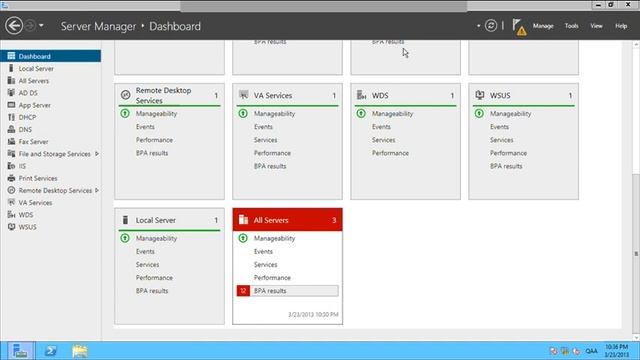Viewport: 640px width, 360px height.
Task: Open Events in the VA Services tile
Action: (263, 127)
